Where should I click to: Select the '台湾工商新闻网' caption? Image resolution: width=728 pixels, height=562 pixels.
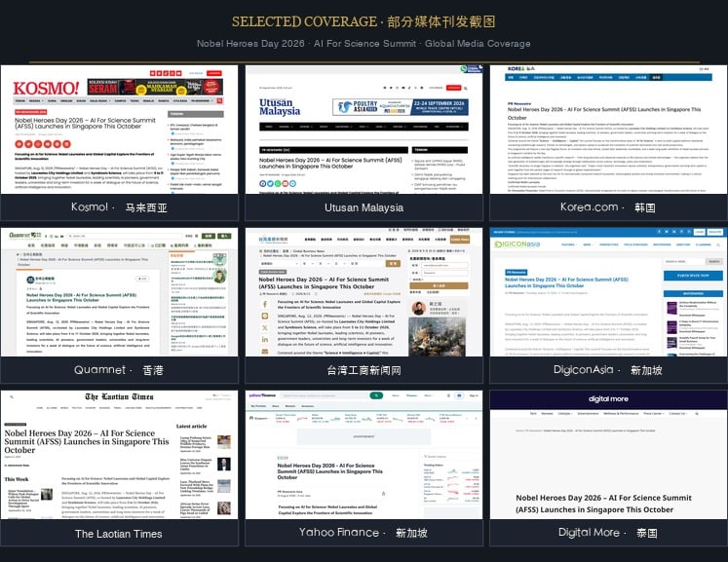coord(364,370)
